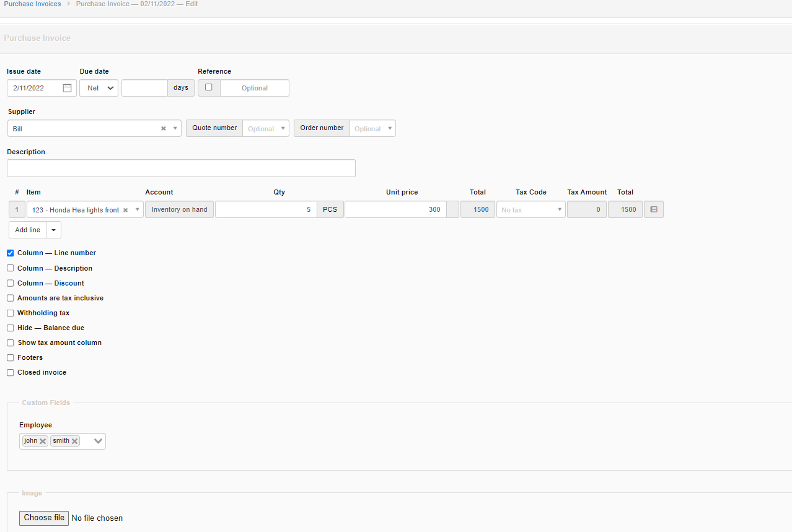Open the Employee custom field dropdown
The height and width of the screenshot is (532, 792).
[x=97, y=440]
